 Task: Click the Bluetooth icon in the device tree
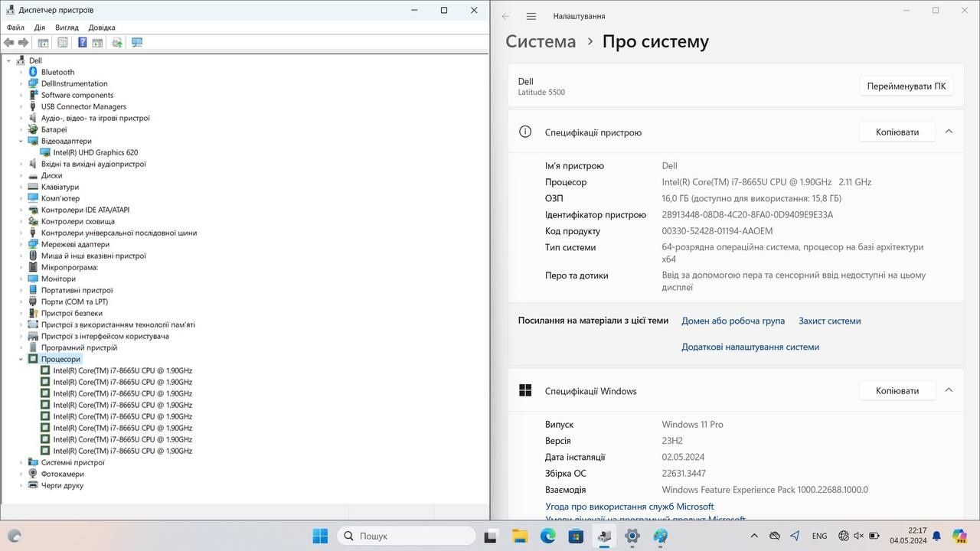33,72
